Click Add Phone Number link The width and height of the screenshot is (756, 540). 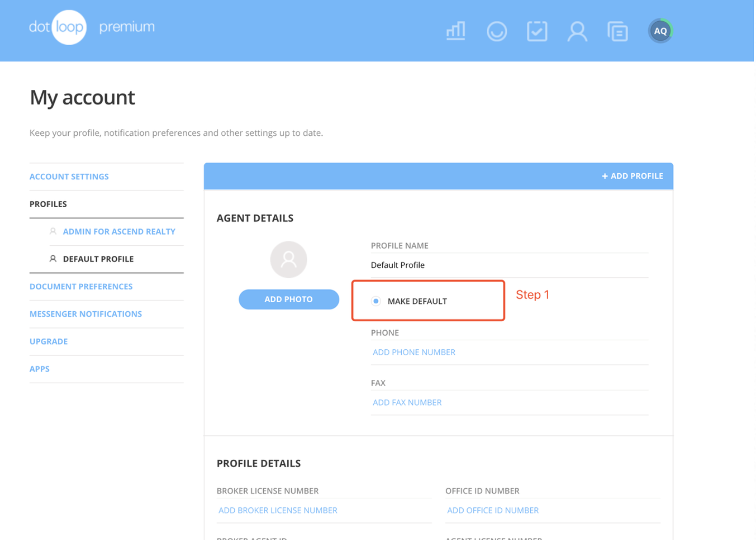414,352
